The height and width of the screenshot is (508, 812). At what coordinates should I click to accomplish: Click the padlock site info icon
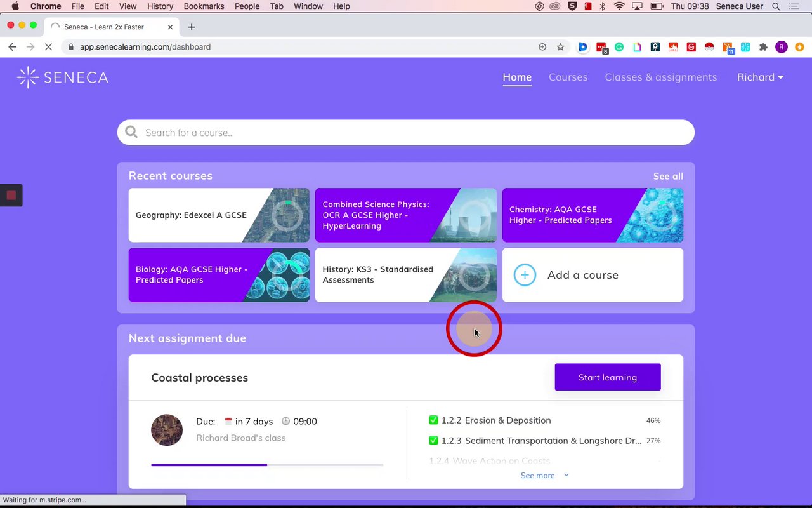[70, 47]
